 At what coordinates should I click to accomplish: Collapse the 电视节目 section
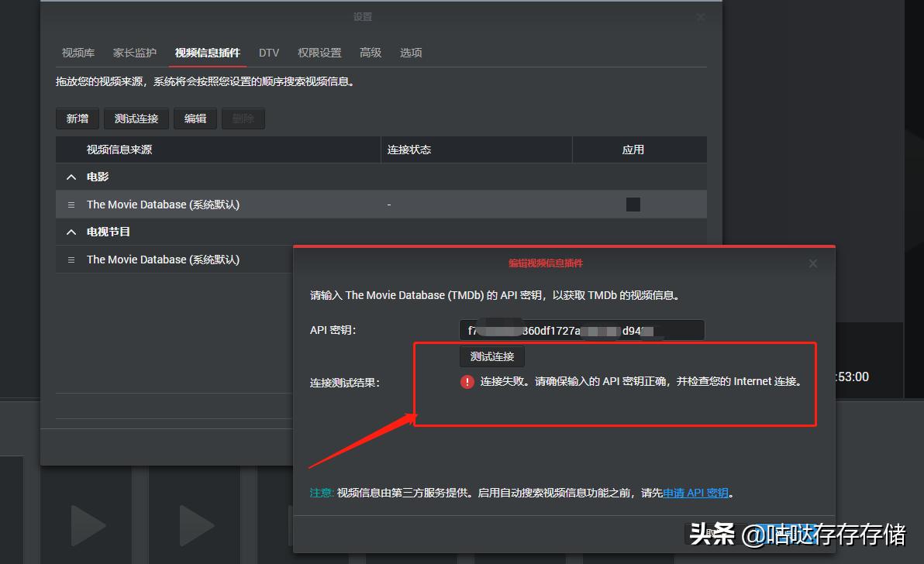(x=71, y=231)
